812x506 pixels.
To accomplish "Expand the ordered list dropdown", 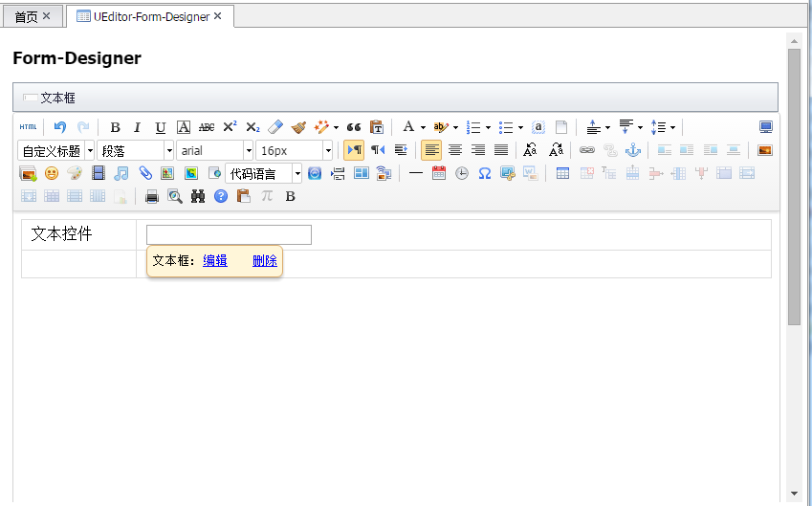I will click(488, 127).
